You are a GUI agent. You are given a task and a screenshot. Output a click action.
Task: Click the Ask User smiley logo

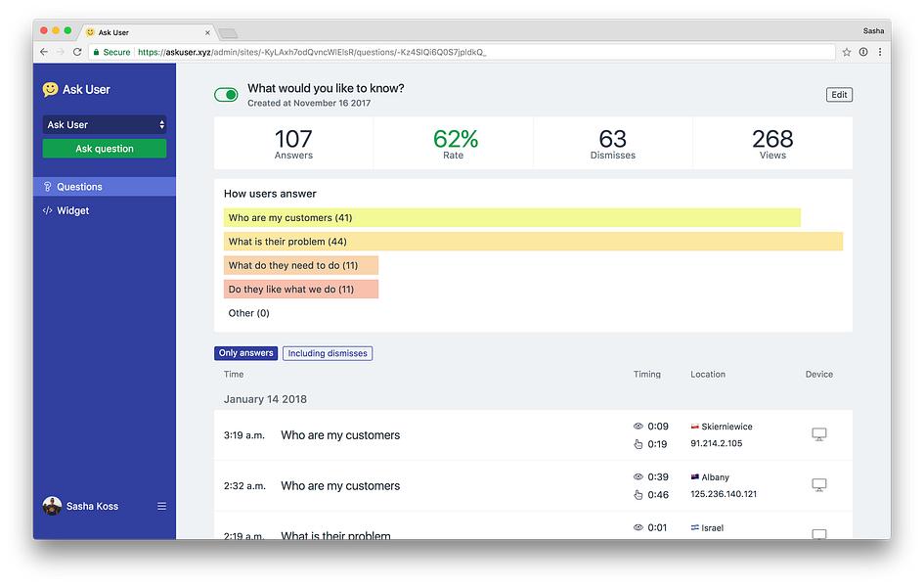[x=50, y=89]
